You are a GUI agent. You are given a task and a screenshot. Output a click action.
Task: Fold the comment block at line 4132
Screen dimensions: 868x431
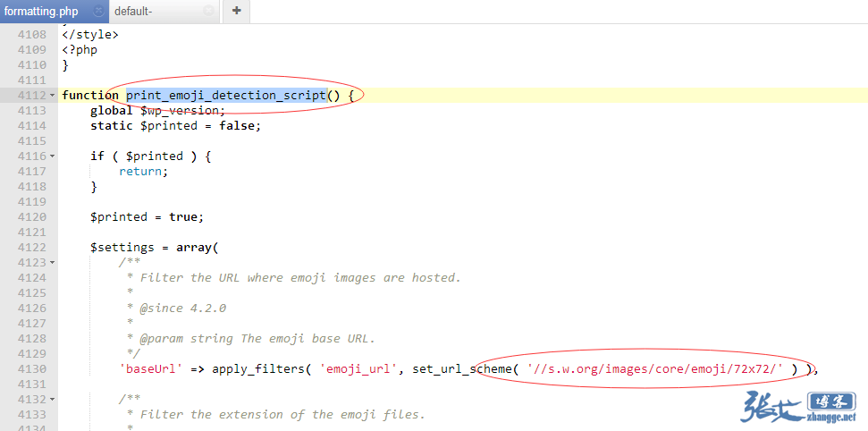coord(52,400)
